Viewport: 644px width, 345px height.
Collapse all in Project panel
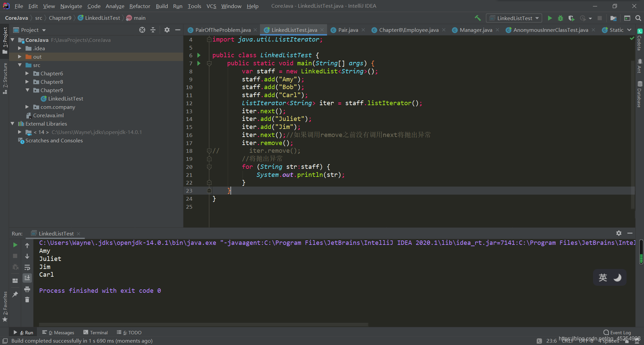tap(153, 30)
